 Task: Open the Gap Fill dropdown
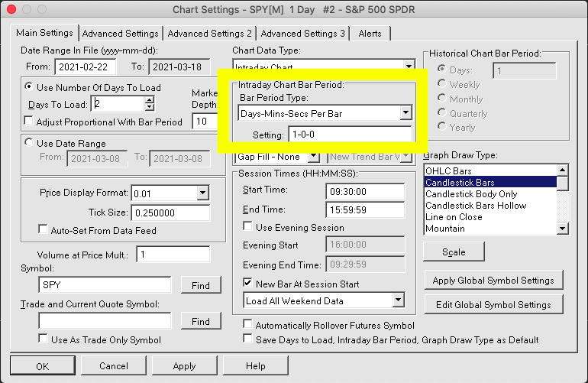(x=314, y=156)
